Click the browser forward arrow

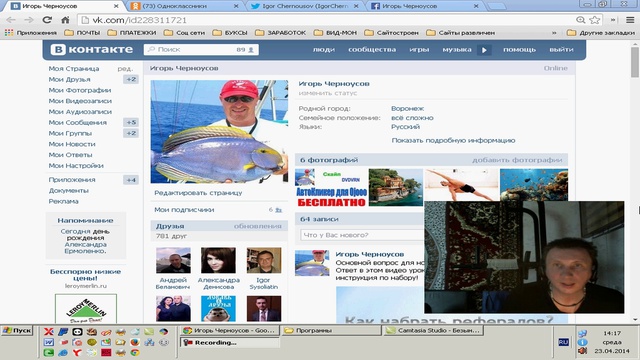(x=29, y=20)
